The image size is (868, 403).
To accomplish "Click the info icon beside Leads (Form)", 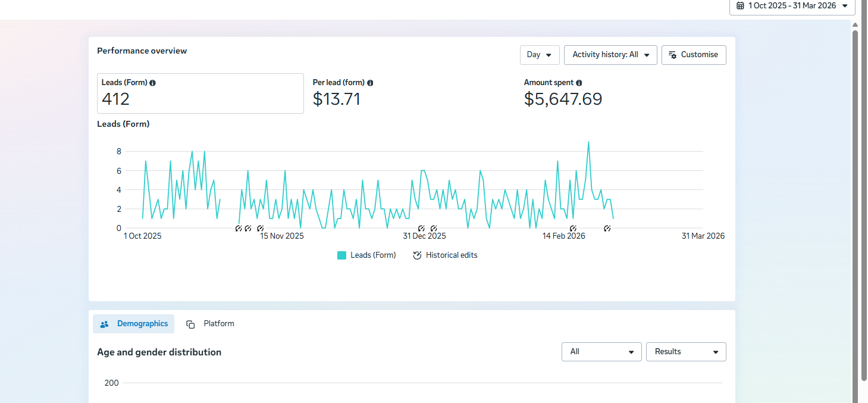I will (153, 83).
